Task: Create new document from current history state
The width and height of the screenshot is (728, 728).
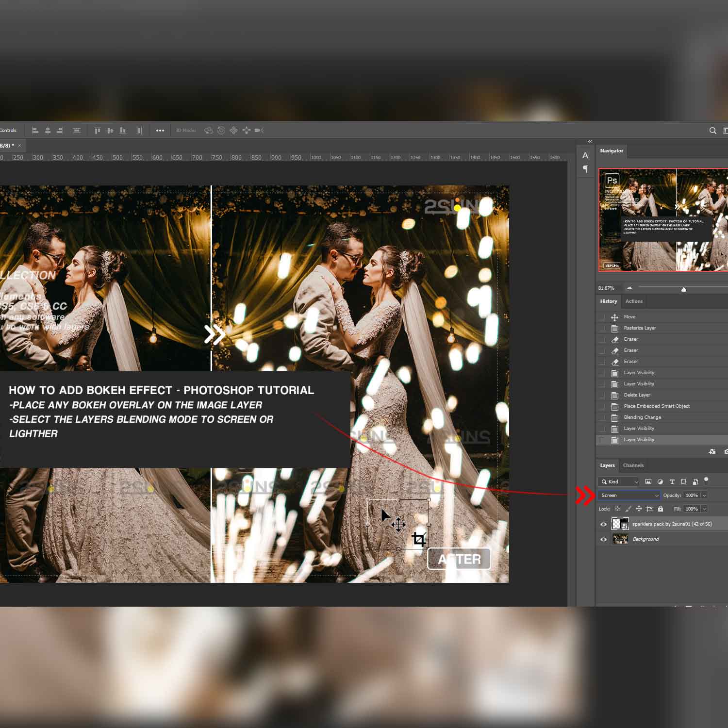Action: (712, 451)
